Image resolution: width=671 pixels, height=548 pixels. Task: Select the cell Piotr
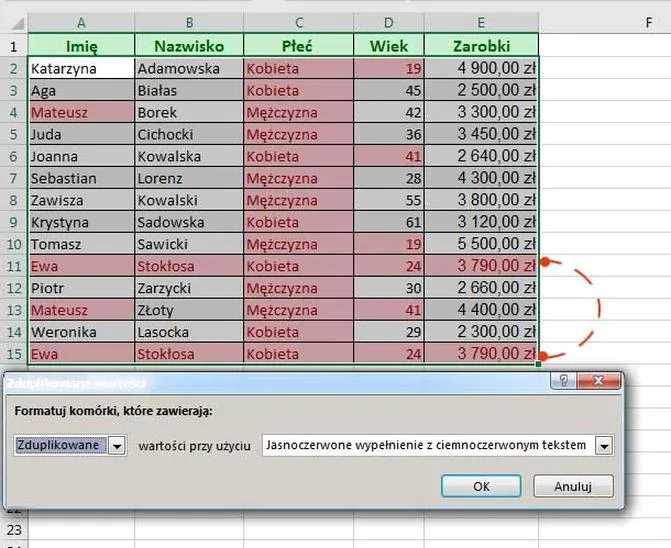[81, 288]
